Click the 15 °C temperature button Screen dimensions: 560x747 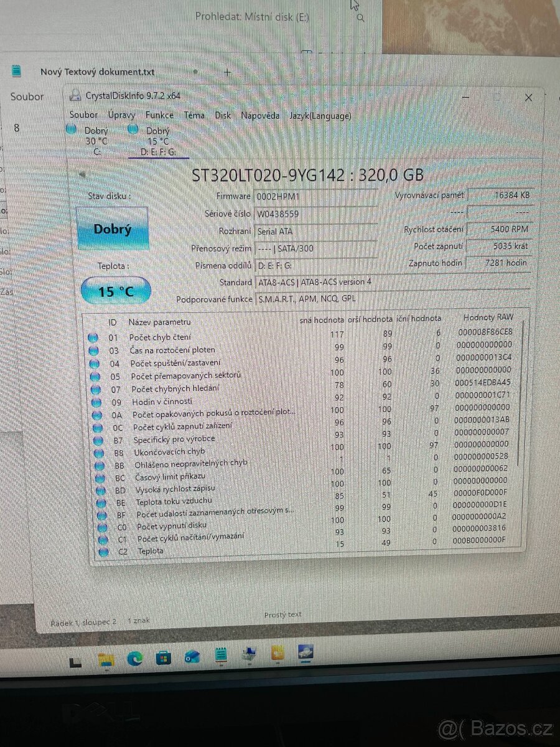116,291
